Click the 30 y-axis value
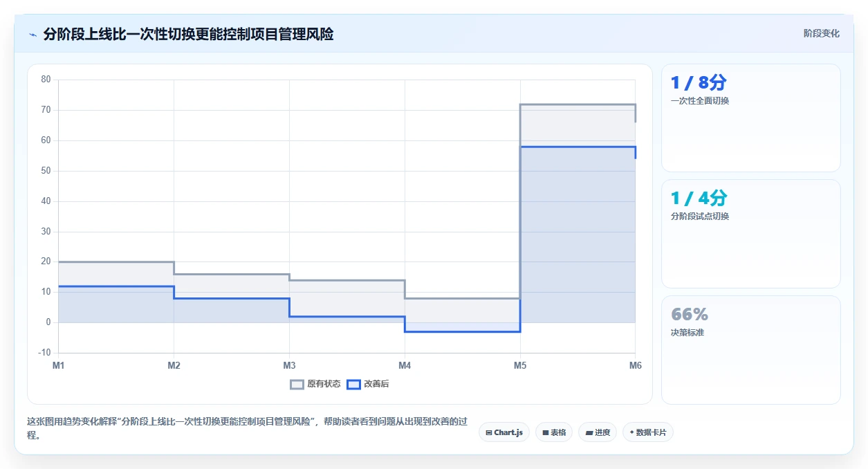The width and height of the screenshot is (868, 469). [x=46, y=232]
